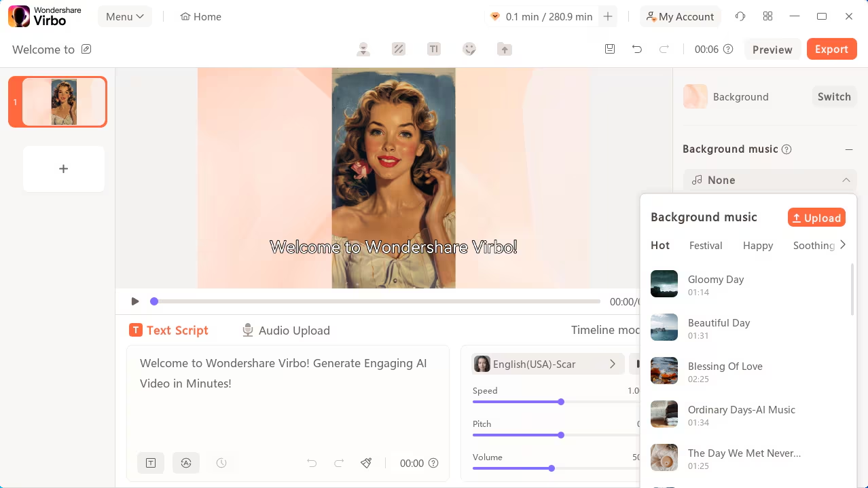Add more minutes with plus icon
The image size is (868, 488).
pyautogui.click(x=608, y=16)
